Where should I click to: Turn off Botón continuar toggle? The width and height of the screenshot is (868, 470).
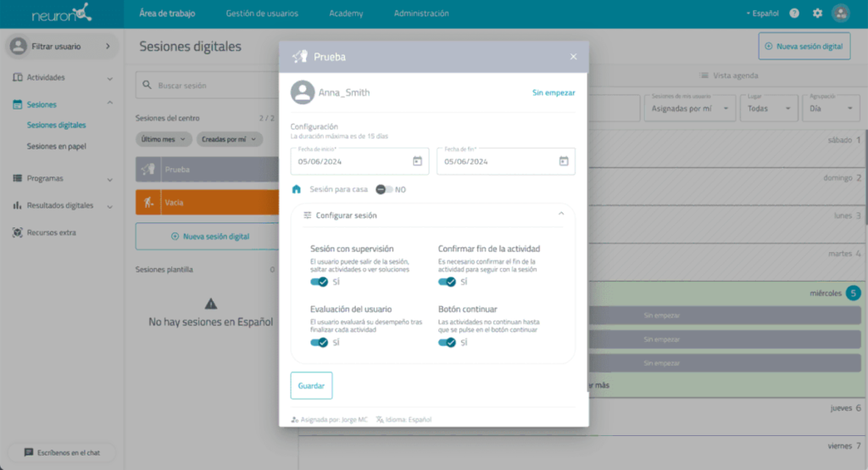click(x=447, y=343)
